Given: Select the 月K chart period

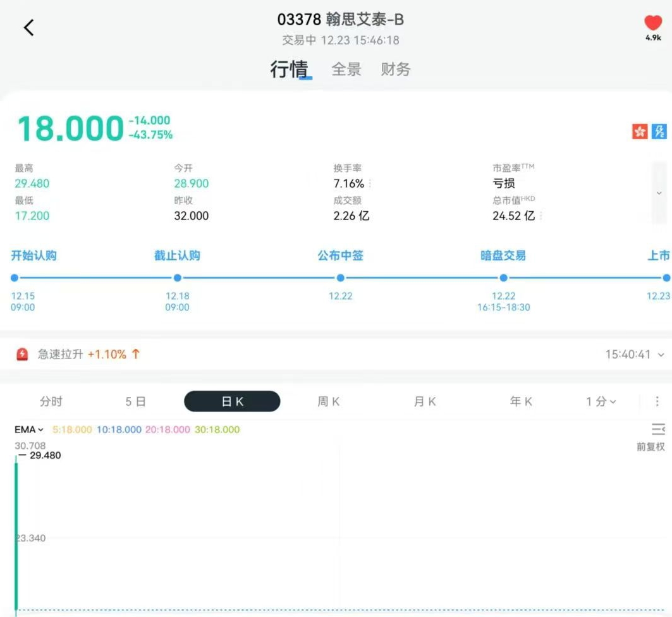Looking at the screenshot, I should 425,401.
